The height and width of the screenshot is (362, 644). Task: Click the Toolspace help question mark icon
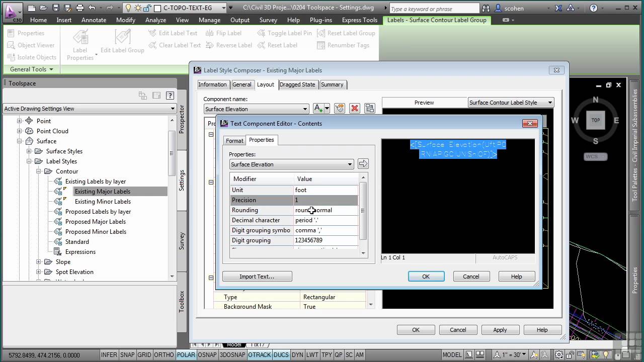(170, 96)
